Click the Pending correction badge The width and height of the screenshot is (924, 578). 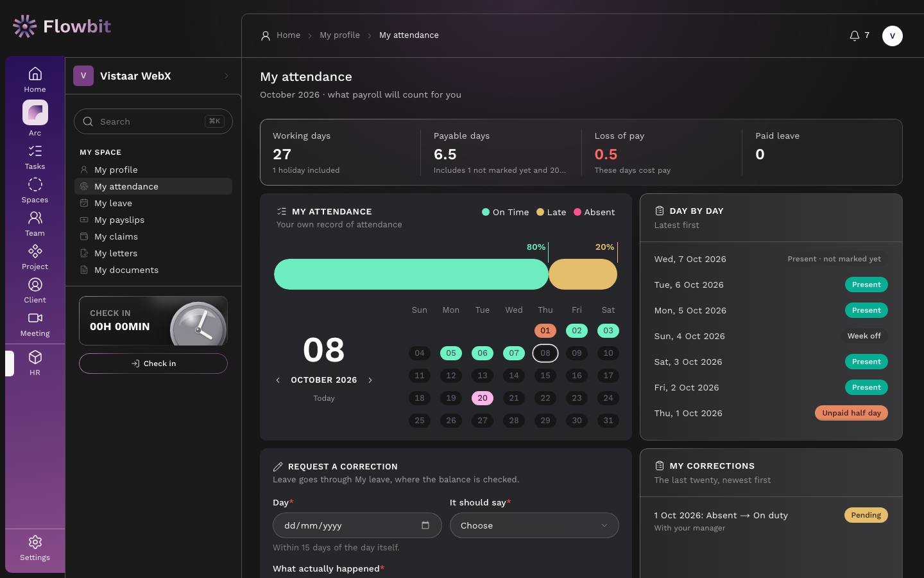pyautogui.click(x=866, y=515)
